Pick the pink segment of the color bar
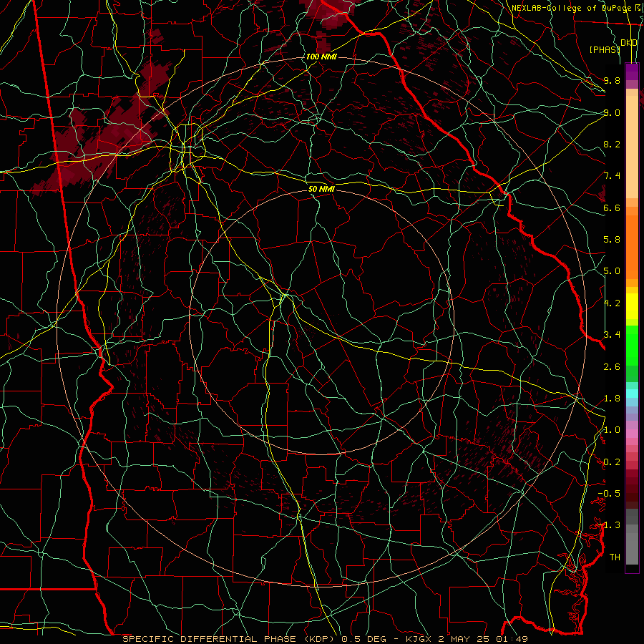Screen dimensions: 644x644 click(x=632, y=434)
